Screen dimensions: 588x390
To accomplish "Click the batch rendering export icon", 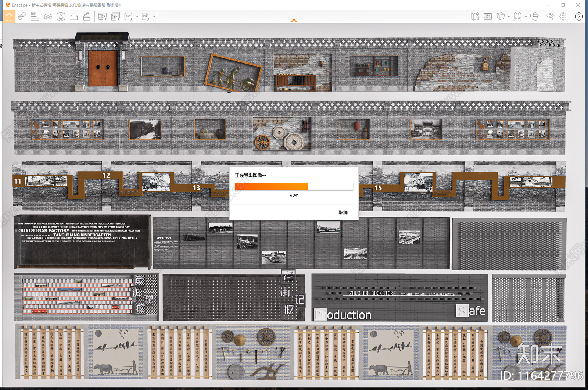I will [115, 17].
